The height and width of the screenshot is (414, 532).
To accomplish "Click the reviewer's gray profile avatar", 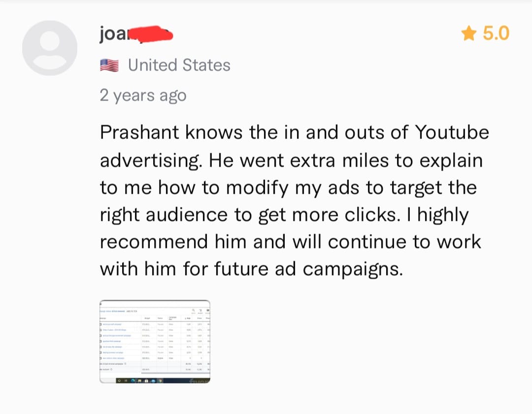I will click(50, 48).
